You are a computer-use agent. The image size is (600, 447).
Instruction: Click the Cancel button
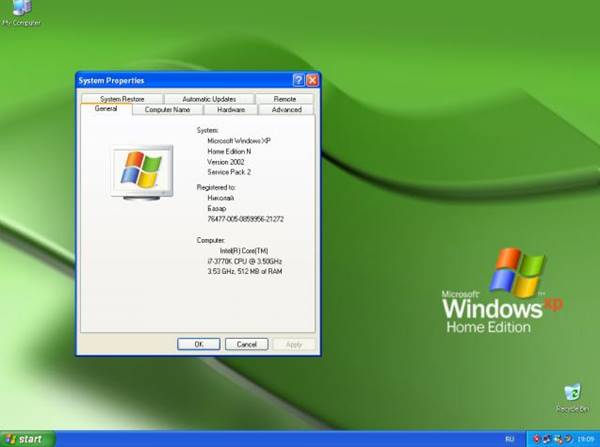click(246, 344)
